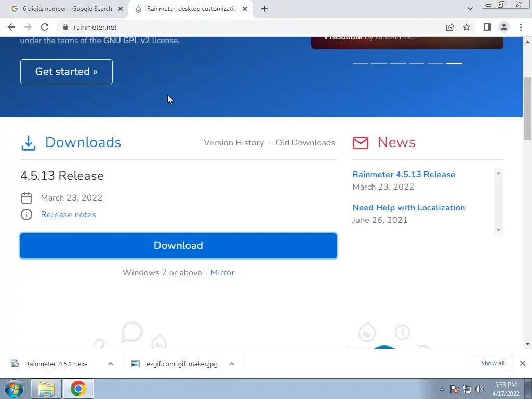Screen dimensions: 532x399
Task: Click the calendar icon beside March 23, 2022
Action: (26, 198)
